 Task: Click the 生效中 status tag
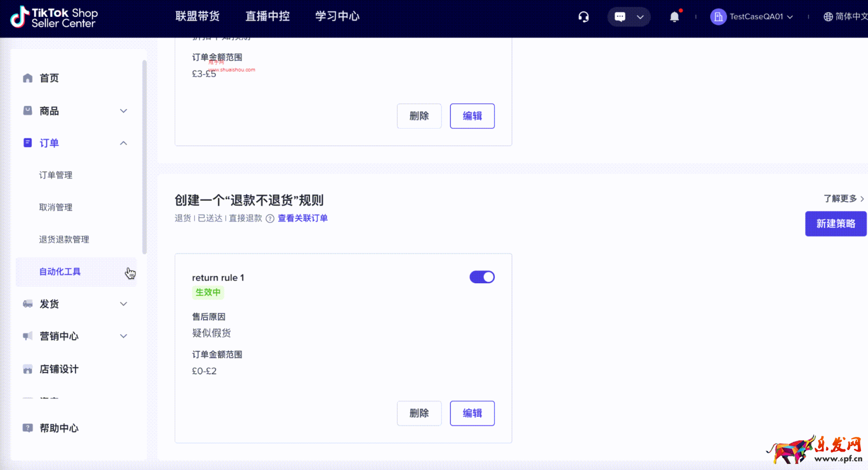tap(208, 293)
